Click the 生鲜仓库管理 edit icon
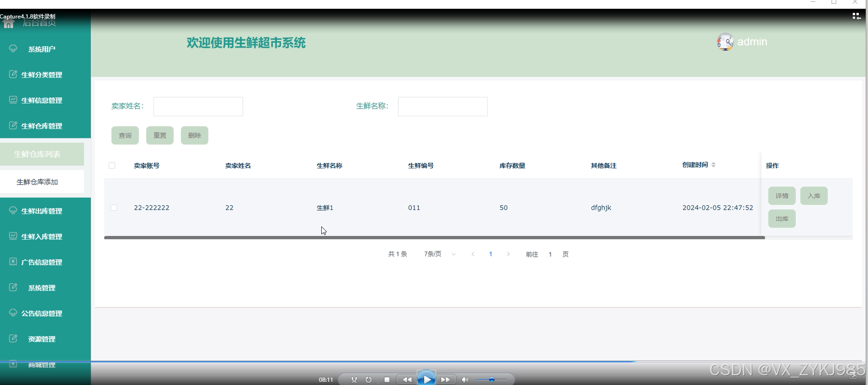 coord(13,125)
